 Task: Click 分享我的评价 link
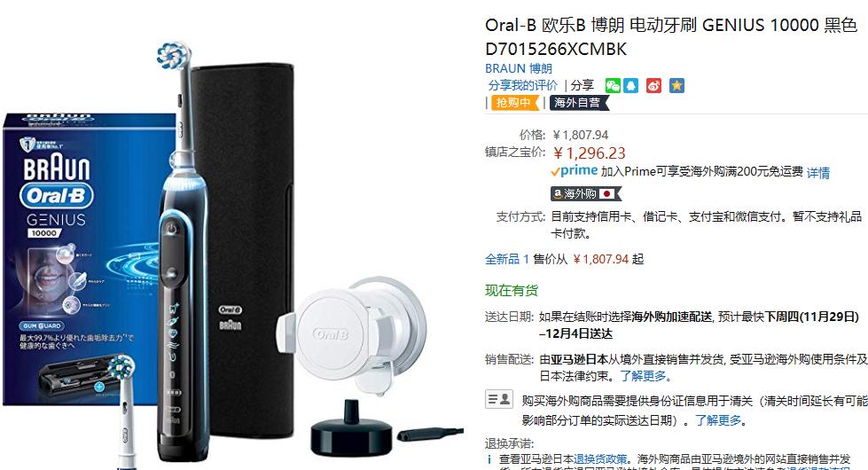click(x=522, y=86)
